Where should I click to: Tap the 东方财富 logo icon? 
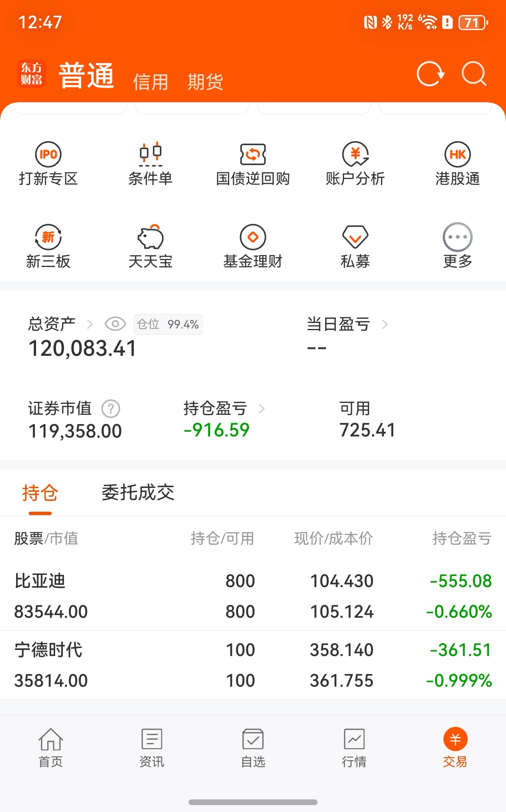pos(31,74)
